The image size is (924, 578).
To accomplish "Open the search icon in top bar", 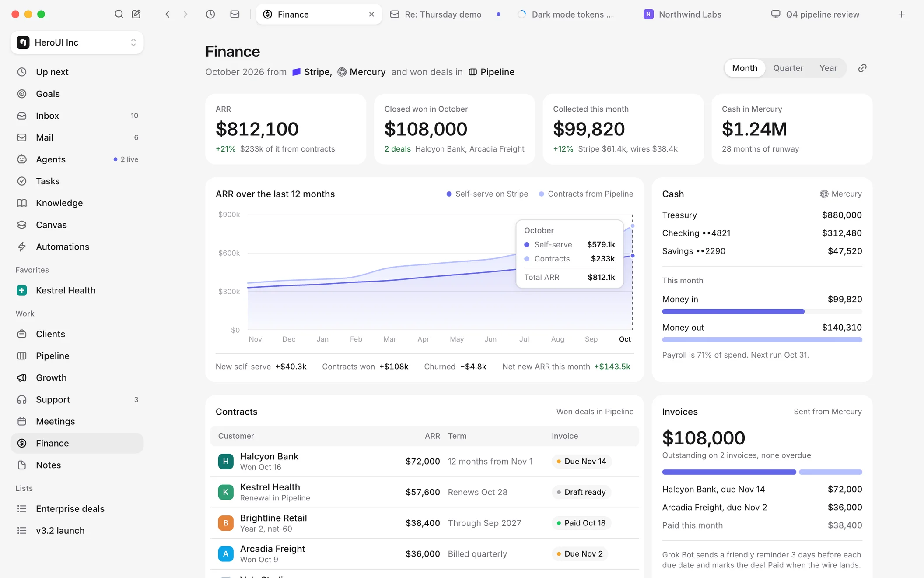I will pos(119,14).
